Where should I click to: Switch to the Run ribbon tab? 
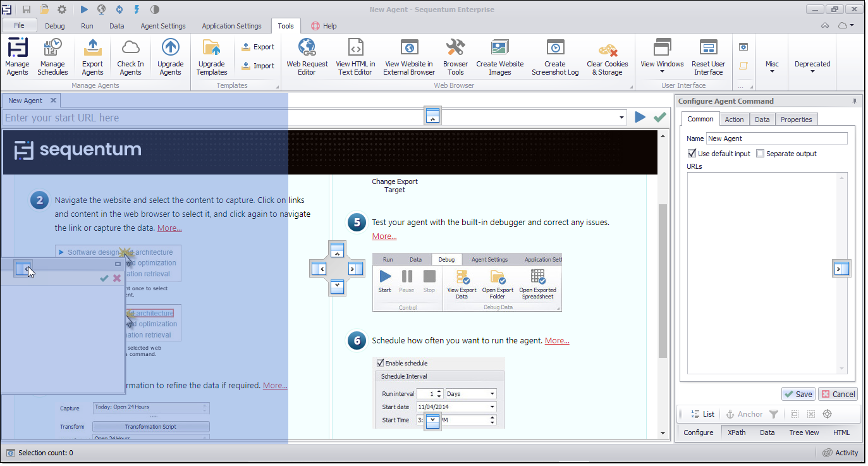[x=87, y=26]
